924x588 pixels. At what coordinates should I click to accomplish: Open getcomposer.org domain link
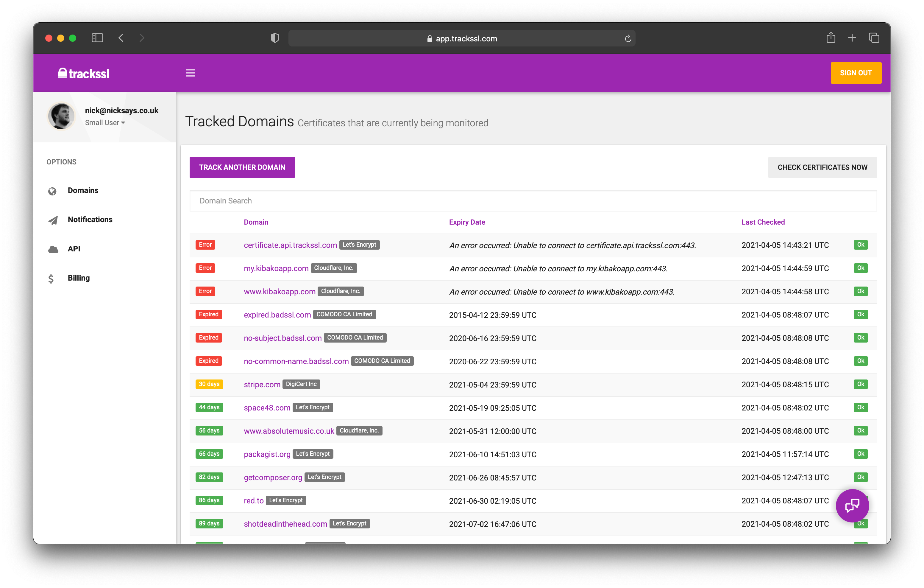pyautogui.click(x=273, y=477)
